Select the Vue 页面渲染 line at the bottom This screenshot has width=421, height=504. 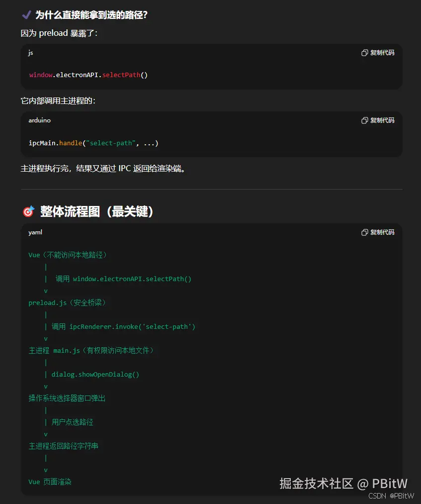click(50, 482)
